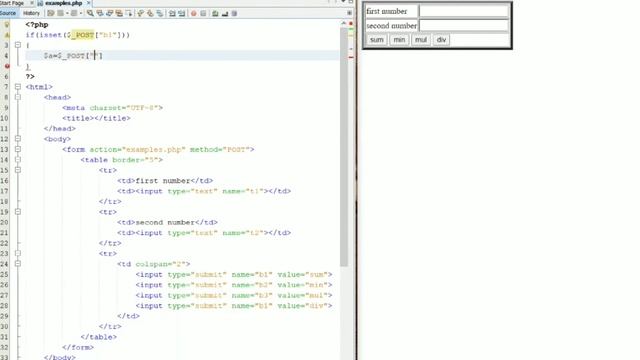This screenshot has width=640, height=360.
Task: Collapse the head tag fold at line 8
Action: coord(18,97)
